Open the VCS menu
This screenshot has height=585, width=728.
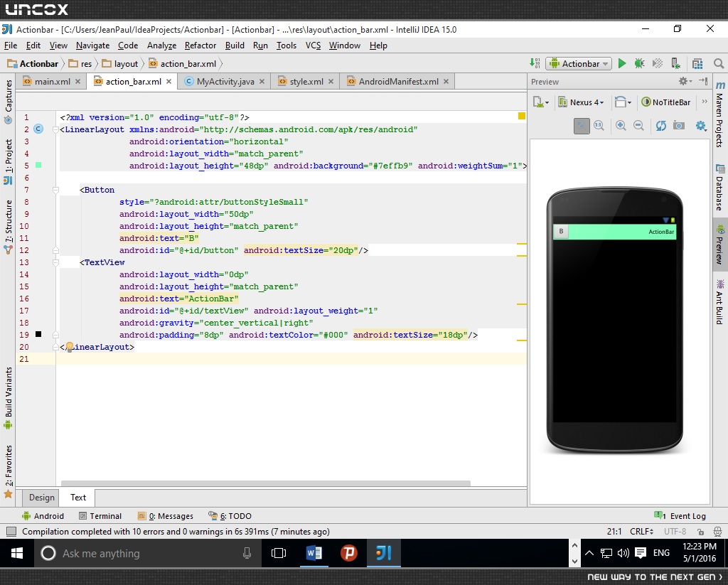pyautogui.click(x=313, y=45)
